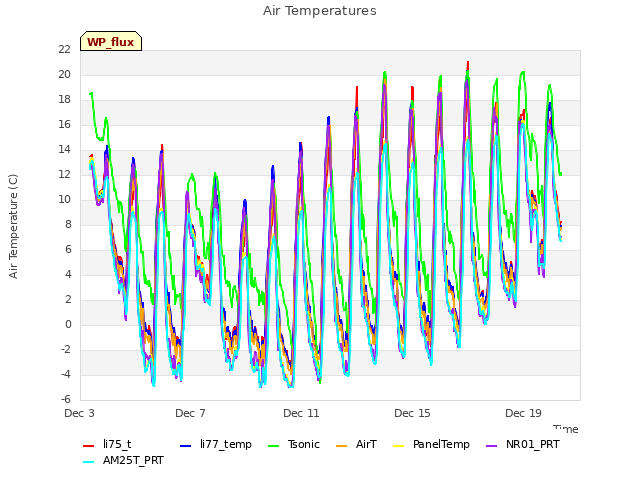Select the AirT legend label
This screenshot has height=480, width=640.
click(x=366, y=444)
